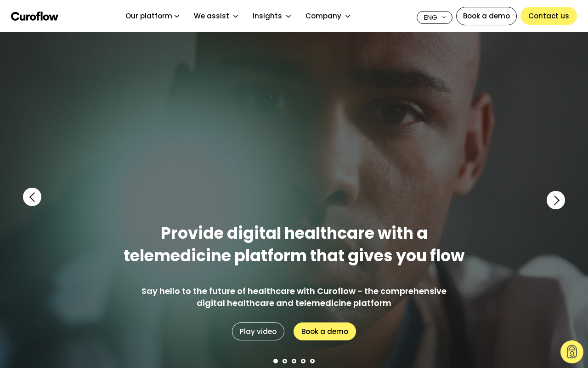Click the yellow hero Book a demo button
Viewport: 588px width, 368px height.
point(325,331)
